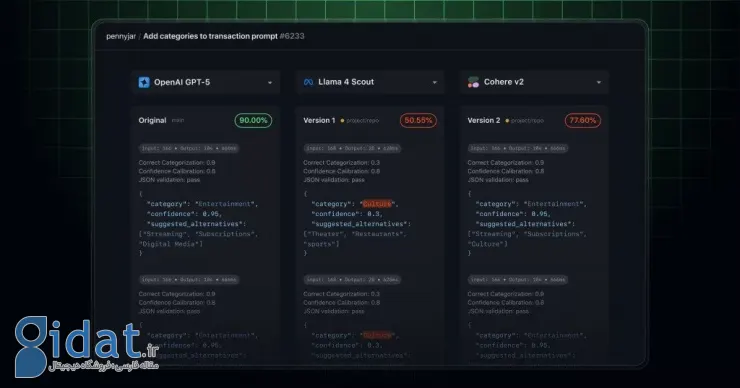Click the yellow status dot beside Version 2
Image resolution: width=740 pixels, height=388 pixels.
507,121
